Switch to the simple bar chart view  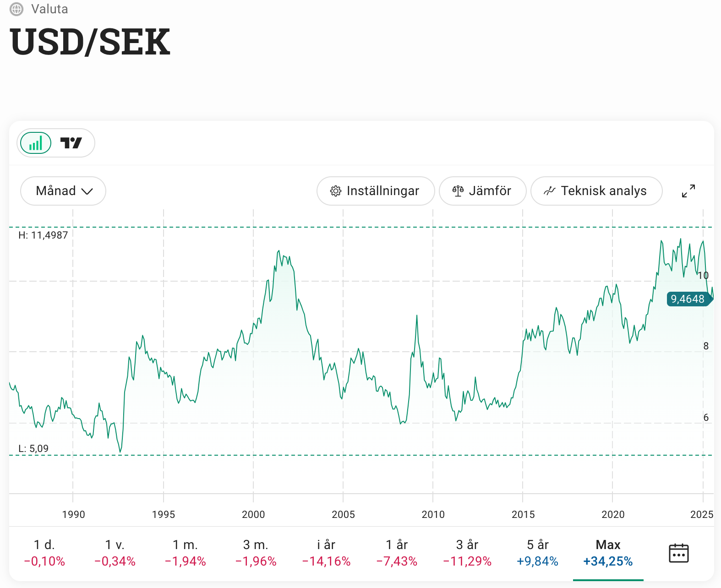click(x=36, y=143)
